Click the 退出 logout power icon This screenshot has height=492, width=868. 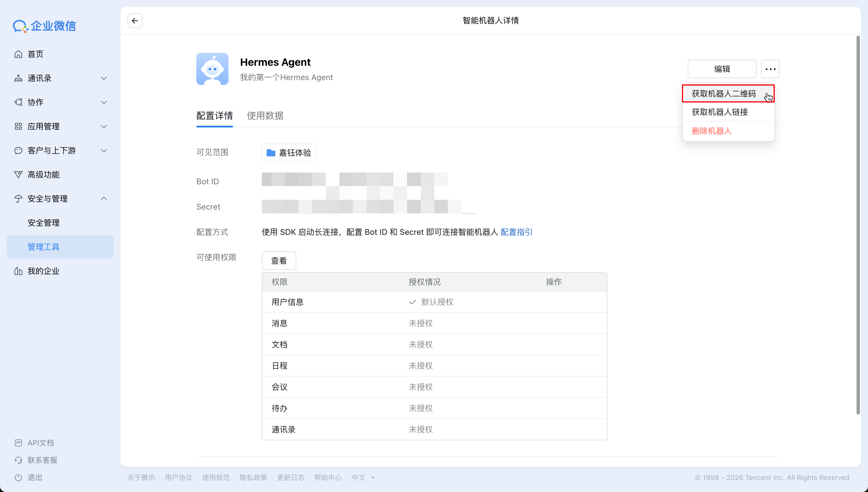coord(19,477)
